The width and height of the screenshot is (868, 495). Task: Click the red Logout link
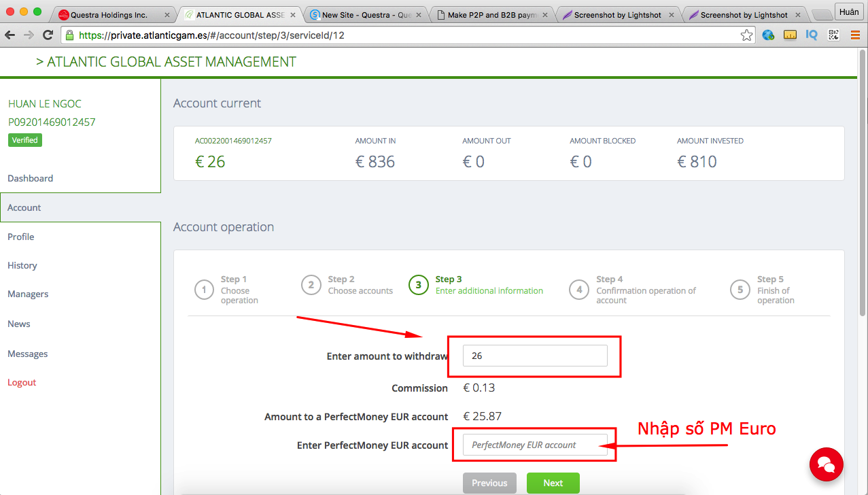22,382
